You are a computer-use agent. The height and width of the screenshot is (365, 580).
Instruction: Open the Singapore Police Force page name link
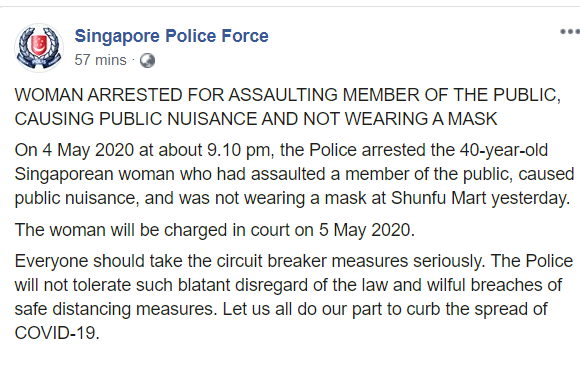coord(171,36)
